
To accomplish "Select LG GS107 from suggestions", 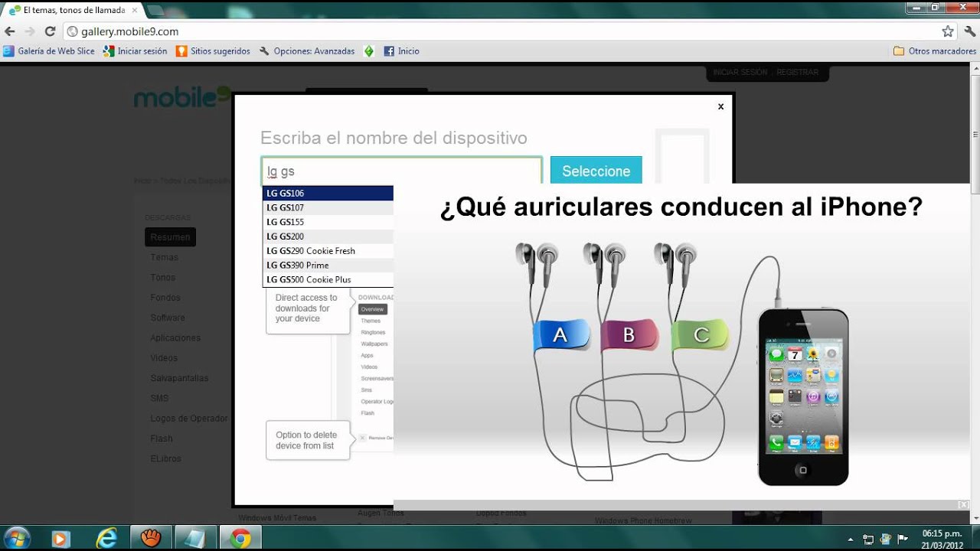I will pos(328,207).
